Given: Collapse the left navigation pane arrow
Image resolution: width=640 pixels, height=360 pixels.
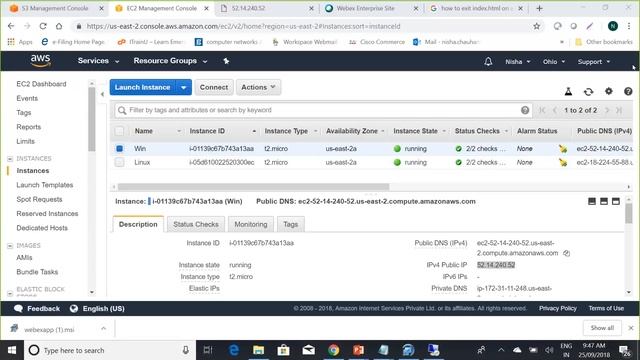Looking at the screenshot, I should [x=102, y=94].
